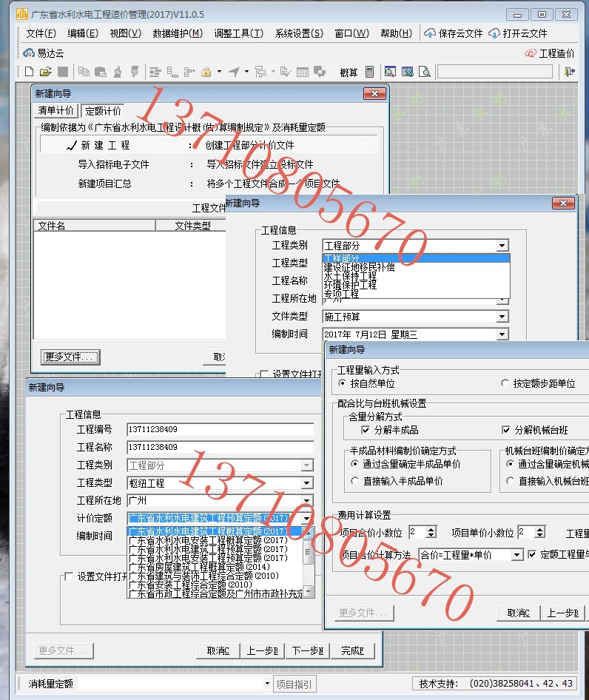Image resolution: width=589 pixels, height=700 pixels.
Task: Click the new blank file toolbar icon
Action: tap(30, 72)
